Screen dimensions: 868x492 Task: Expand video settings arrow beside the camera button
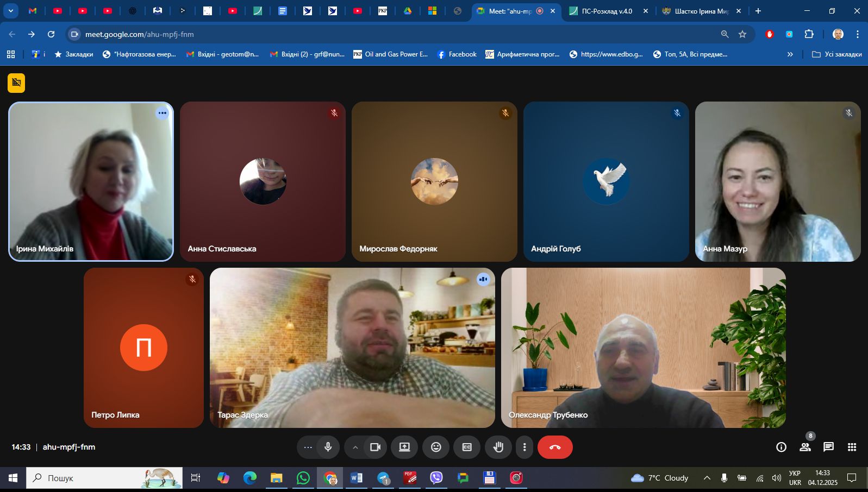[355, 447]
